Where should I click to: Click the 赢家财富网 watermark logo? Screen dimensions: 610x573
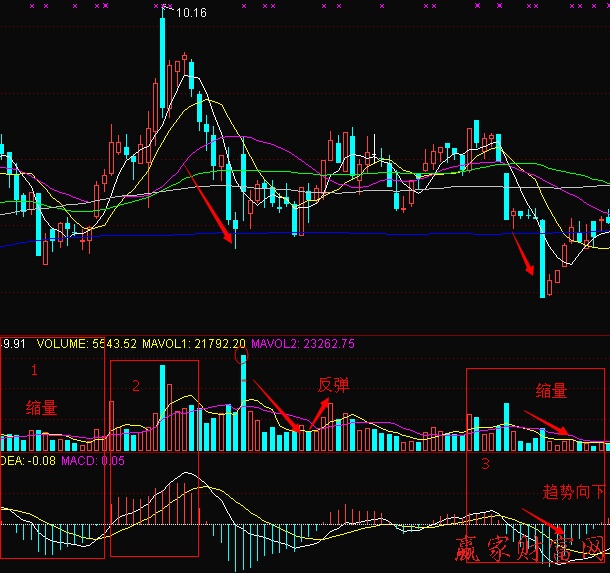[530, 548]
